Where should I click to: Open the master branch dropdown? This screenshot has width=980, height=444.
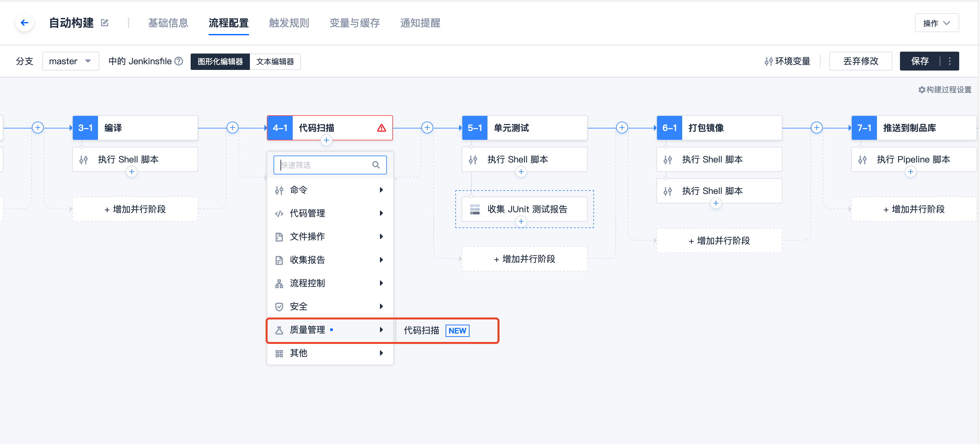pos(70,61)
